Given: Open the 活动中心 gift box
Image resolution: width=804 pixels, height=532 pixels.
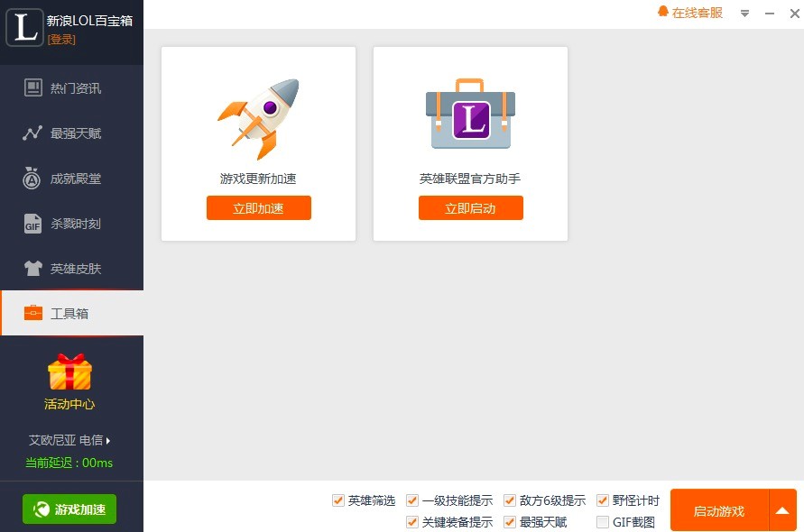Looking at the screenshot, I should click(69, 371).
